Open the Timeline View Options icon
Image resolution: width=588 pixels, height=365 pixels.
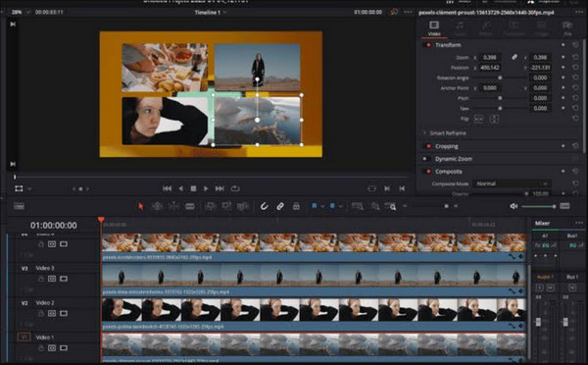point(19,206)
